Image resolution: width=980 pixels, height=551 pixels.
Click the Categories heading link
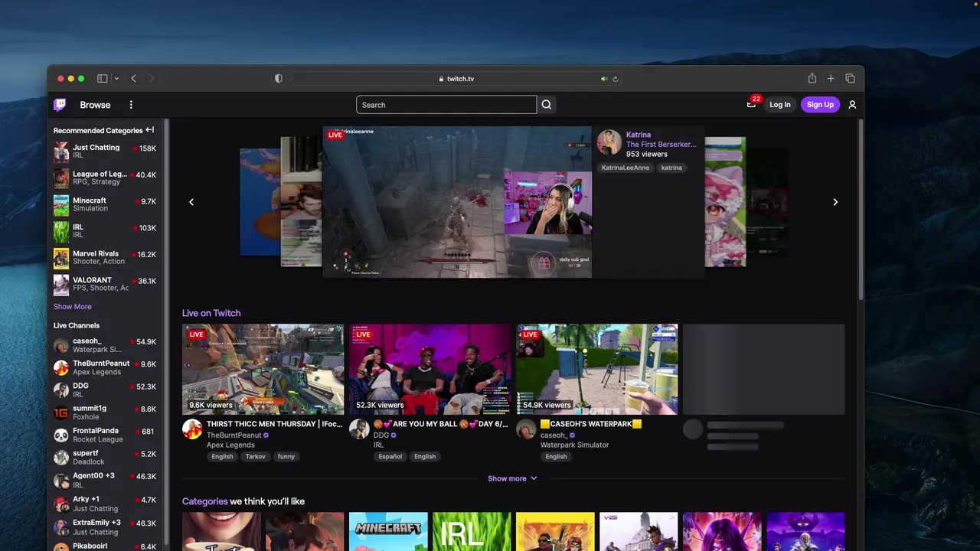pyautogui.click(x=204, y=501)
